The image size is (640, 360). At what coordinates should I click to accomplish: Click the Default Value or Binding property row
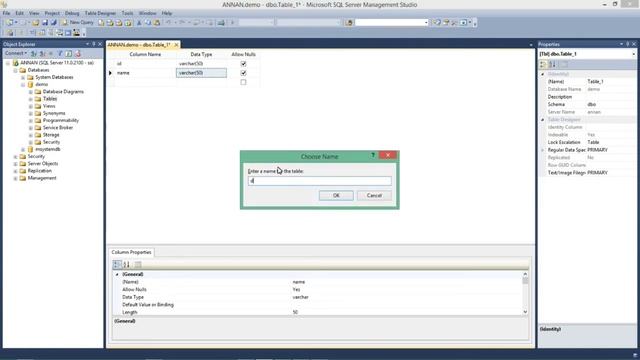coord(318,305)
